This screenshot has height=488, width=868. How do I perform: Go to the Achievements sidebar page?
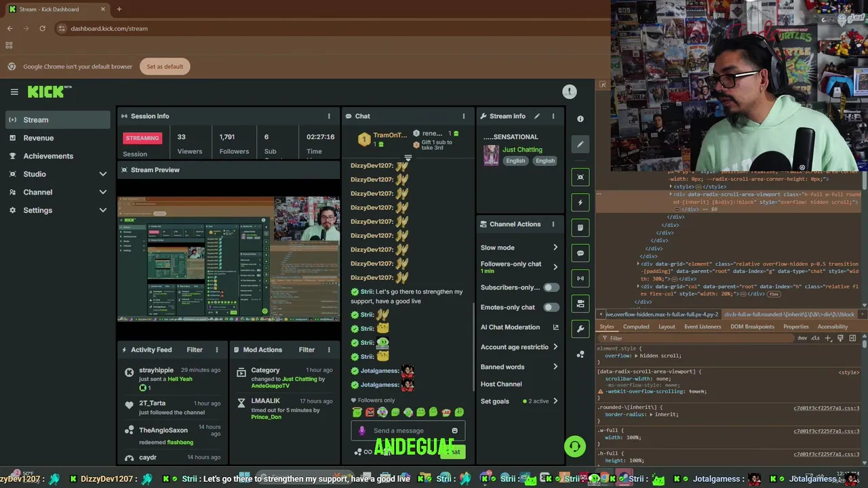coord(58,156)
